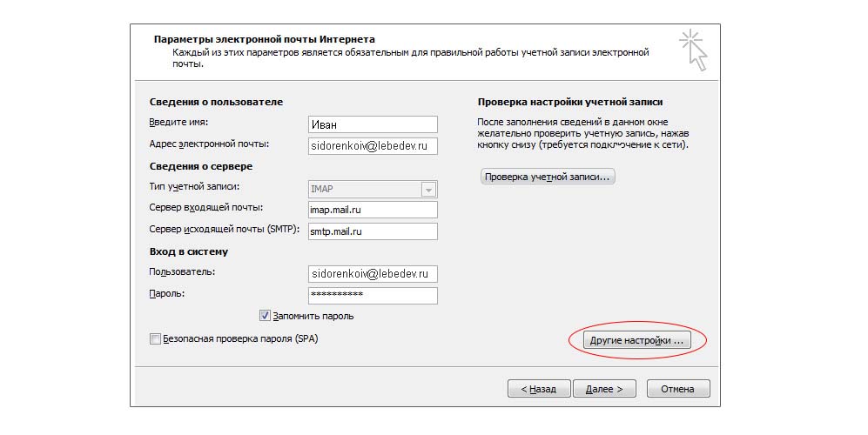Click the 'Пользователь' username input field
868x435 pixels.
(x=373, y=274)
